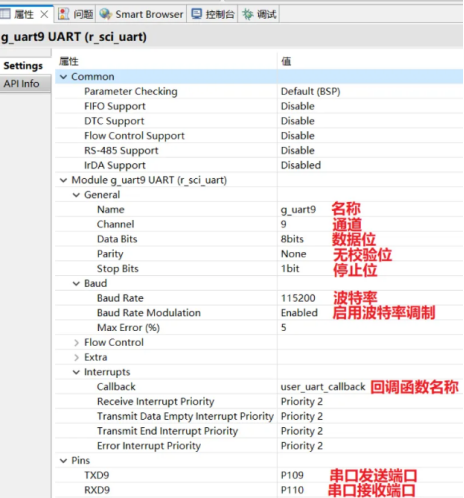Expand the Flow Control group

tap(76, 342)
